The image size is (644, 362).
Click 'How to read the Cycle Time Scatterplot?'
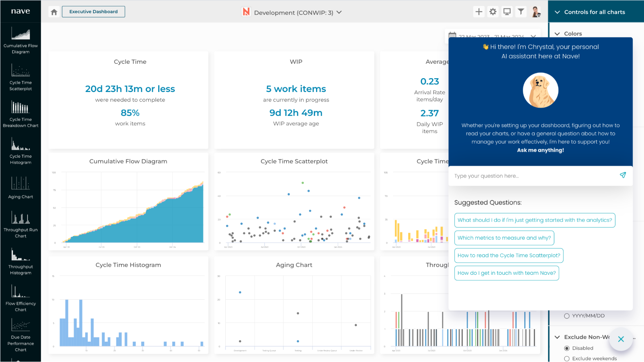point(509,255)
